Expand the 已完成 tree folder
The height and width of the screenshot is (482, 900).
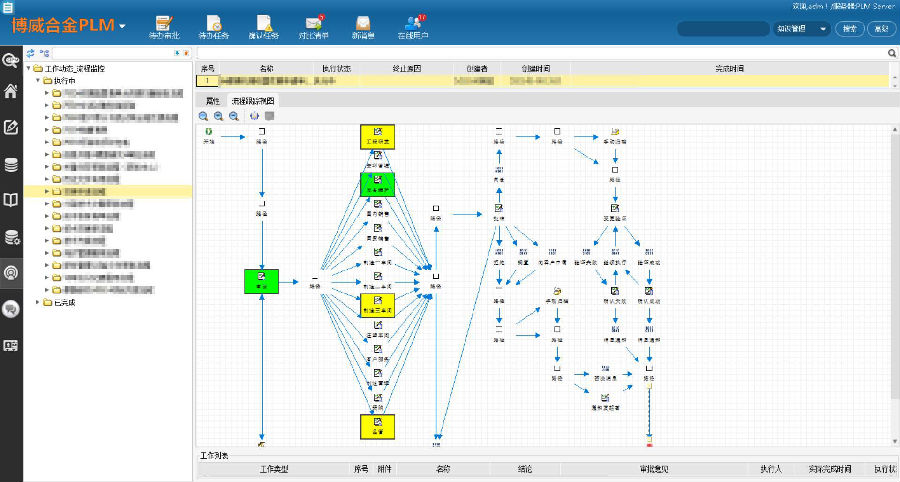point(38,302)
